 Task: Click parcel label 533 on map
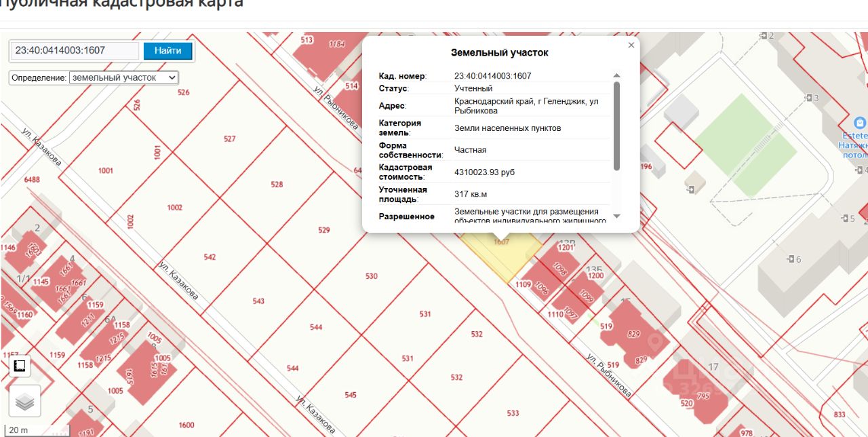pos(513,413)
